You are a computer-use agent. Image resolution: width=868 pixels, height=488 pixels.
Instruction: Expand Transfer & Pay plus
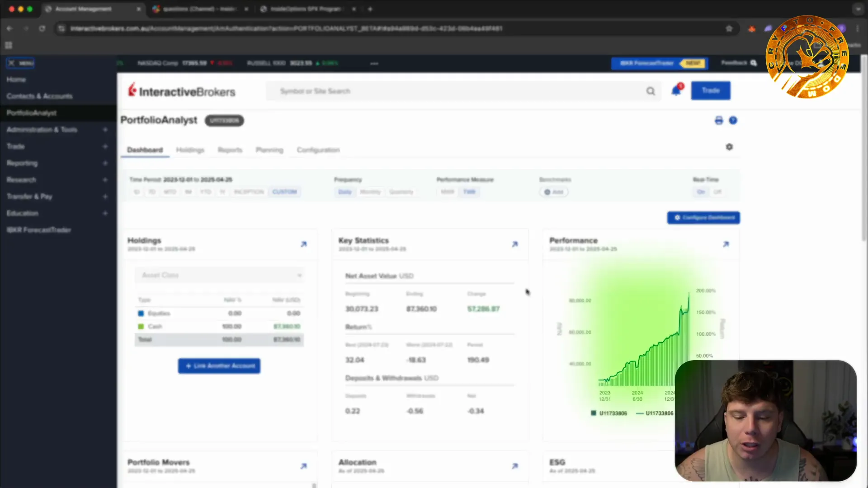pyautogui.click(x=105, y=197)
